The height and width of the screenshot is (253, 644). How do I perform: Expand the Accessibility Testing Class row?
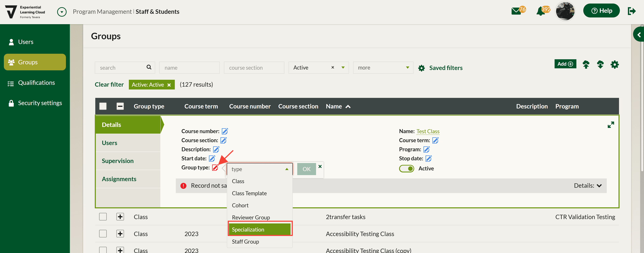(x=120, y=234)
